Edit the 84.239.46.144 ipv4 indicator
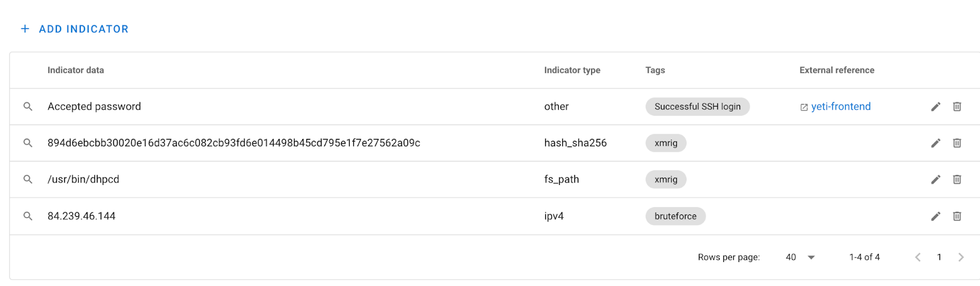Viewport: 980px width, 286px height. 935,216
